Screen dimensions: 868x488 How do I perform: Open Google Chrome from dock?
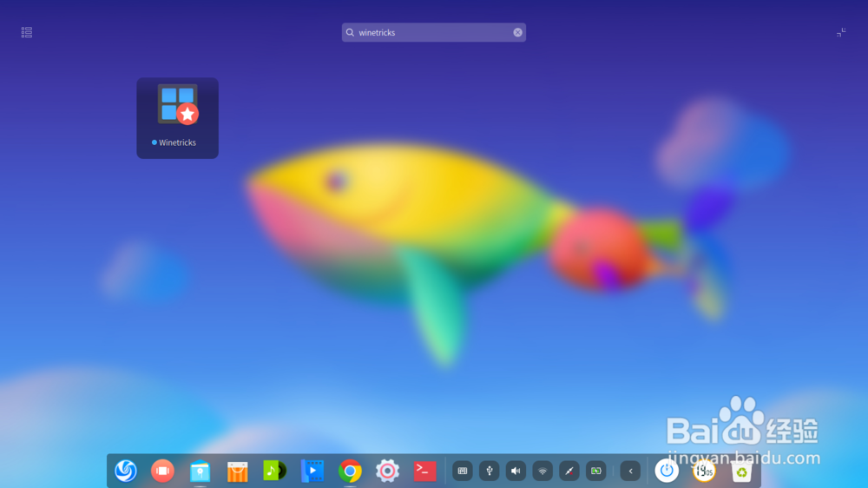pos(350,472)
